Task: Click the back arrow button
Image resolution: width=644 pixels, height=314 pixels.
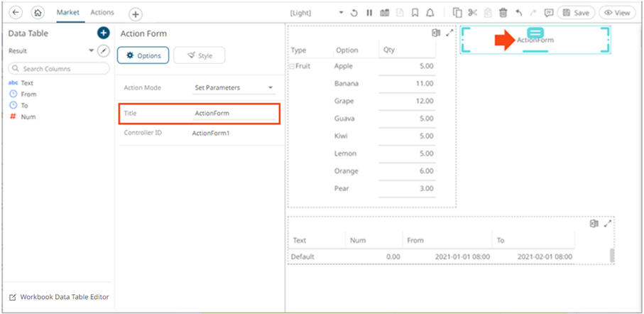Action: click(17, 13)
